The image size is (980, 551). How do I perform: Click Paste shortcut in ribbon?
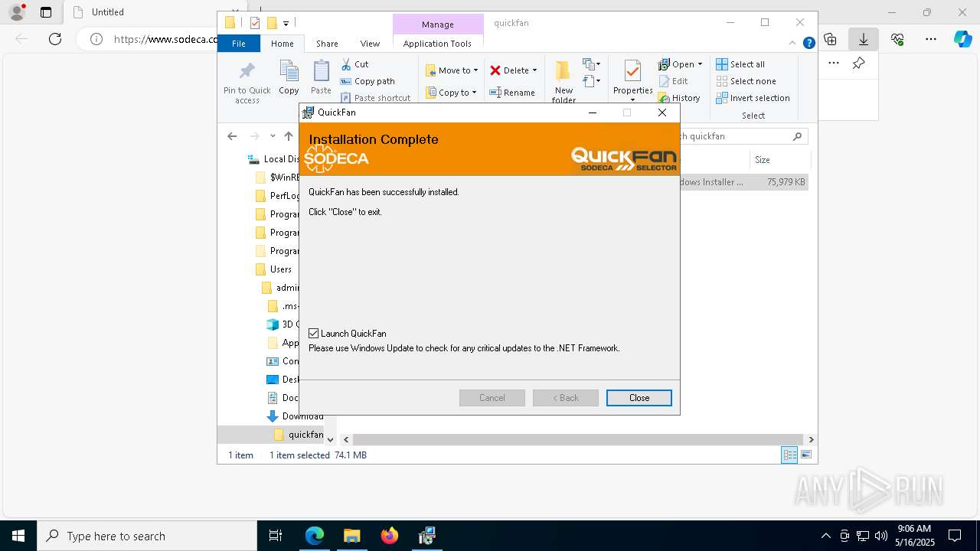point(375,98)
